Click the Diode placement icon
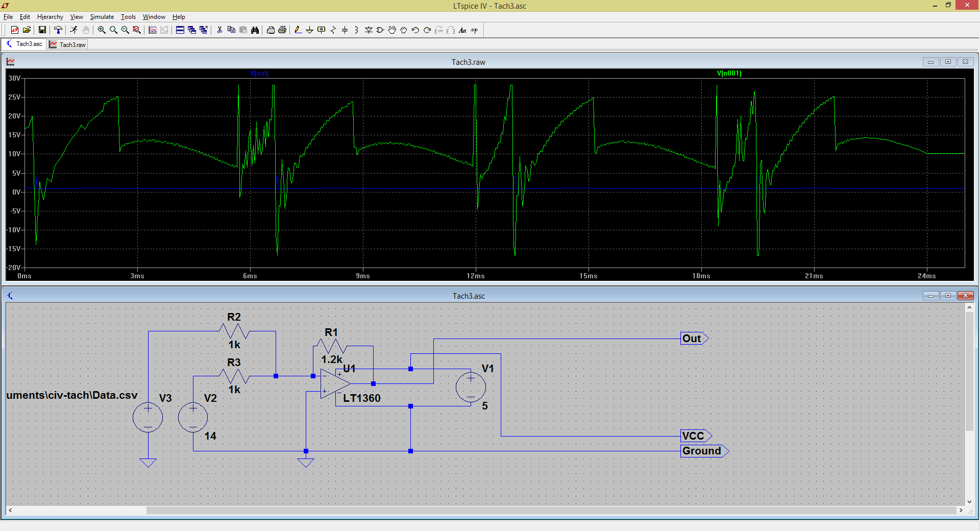The image size is (980, 531). coord(369,30)
